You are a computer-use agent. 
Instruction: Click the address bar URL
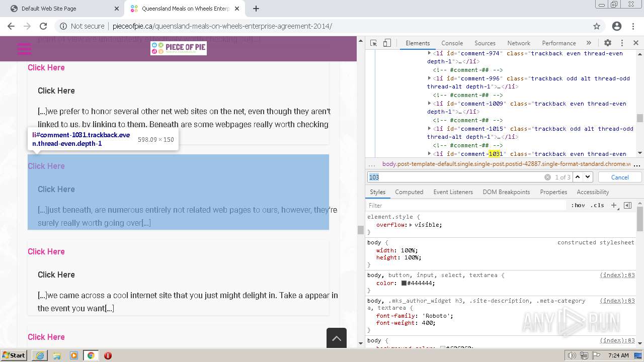click(222, 26)
